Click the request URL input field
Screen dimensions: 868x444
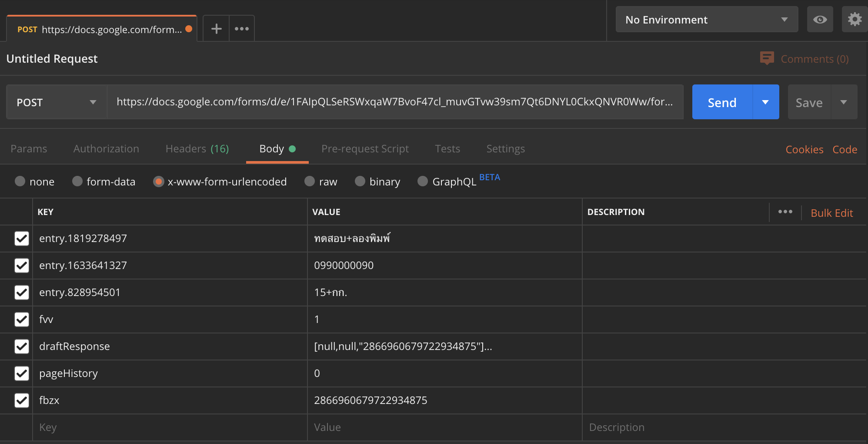click(x=395, y=102)
